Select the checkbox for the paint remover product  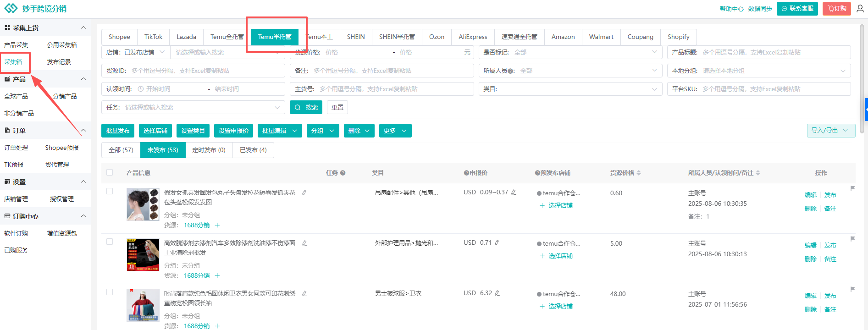(x=110, y=242)
